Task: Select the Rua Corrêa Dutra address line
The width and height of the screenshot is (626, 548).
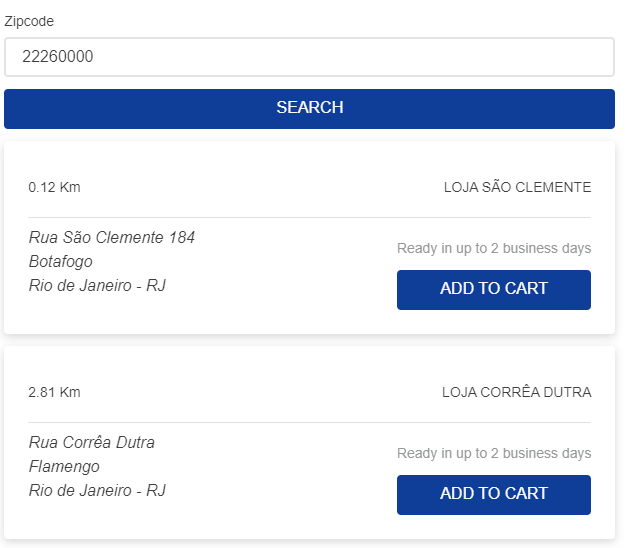Action: pos(91,442)
